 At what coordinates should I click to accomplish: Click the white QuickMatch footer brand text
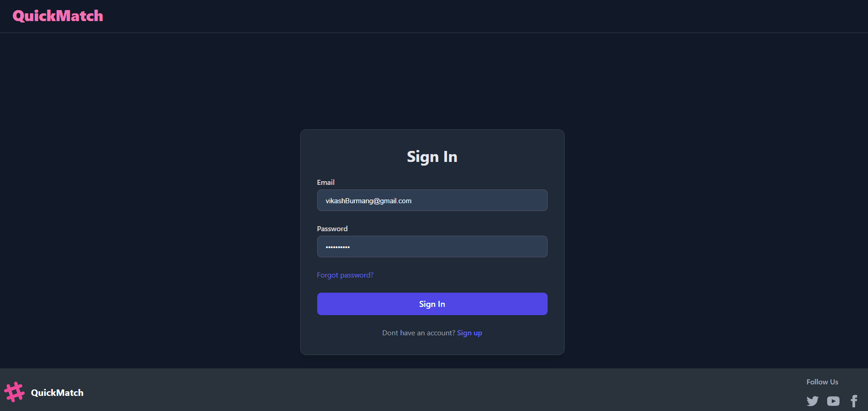click(57, 393)
